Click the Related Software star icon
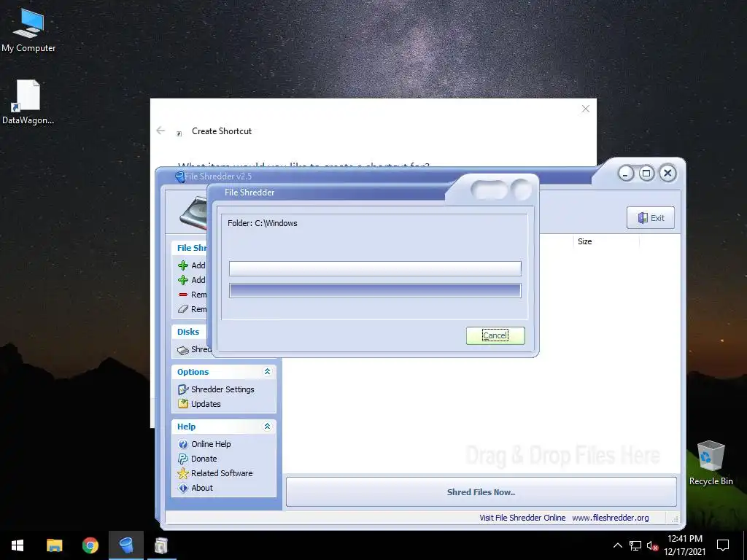The width and height of the screenshot is (747, 560). [183, 473]
